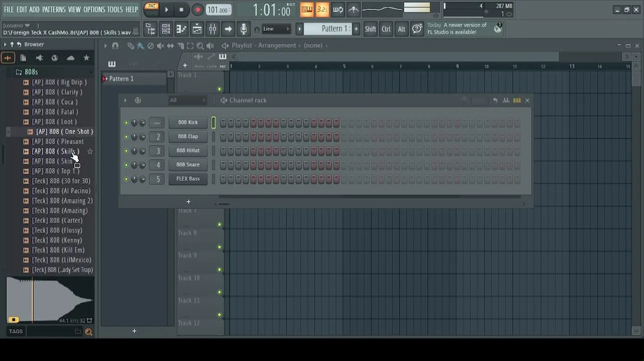Image resolution: width=644 pixels, height=361 pixels.
Task: Open the ADD menu
Action: (34, 10)
